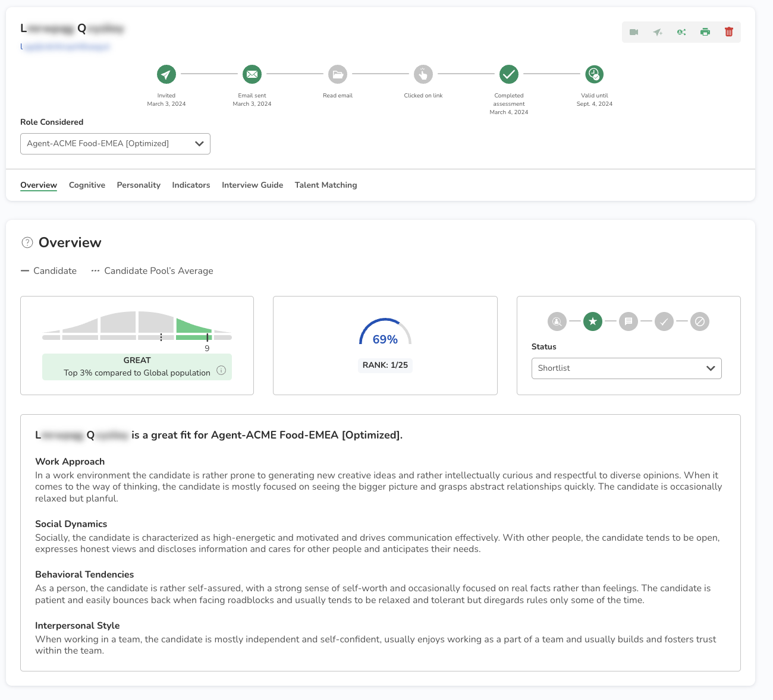The height and width of the screenshot is (700, 773).
Task: Click info icon beside Global population text
Action: 221,370
